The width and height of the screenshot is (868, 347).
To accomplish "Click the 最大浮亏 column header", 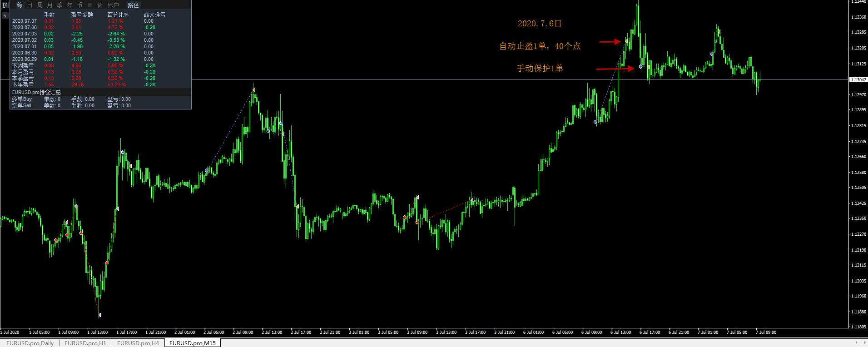I will (x=154, y=15).
